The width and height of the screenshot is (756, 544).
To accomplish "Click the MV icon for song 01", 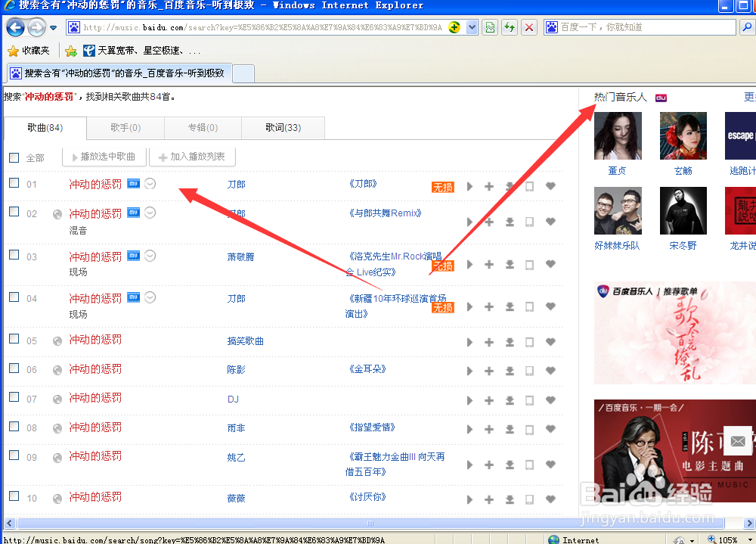I will (133, 183).
